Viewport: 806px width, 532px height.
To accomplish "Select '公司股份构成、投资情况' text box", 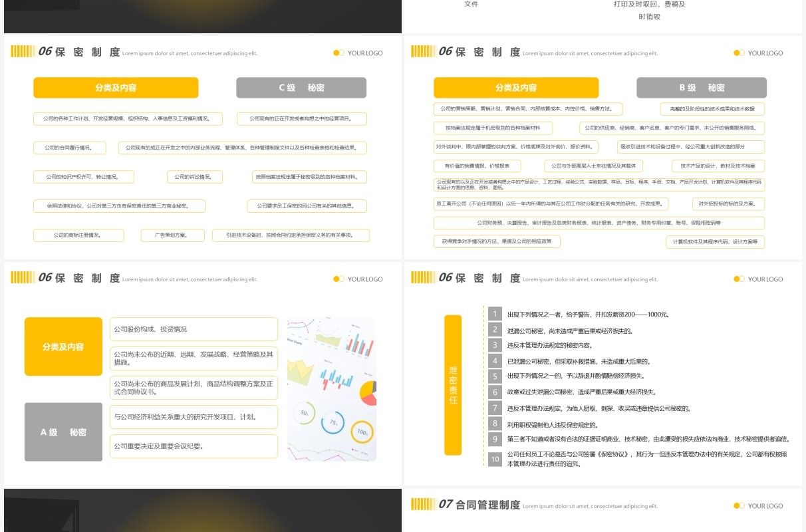I will click(194, 329).
